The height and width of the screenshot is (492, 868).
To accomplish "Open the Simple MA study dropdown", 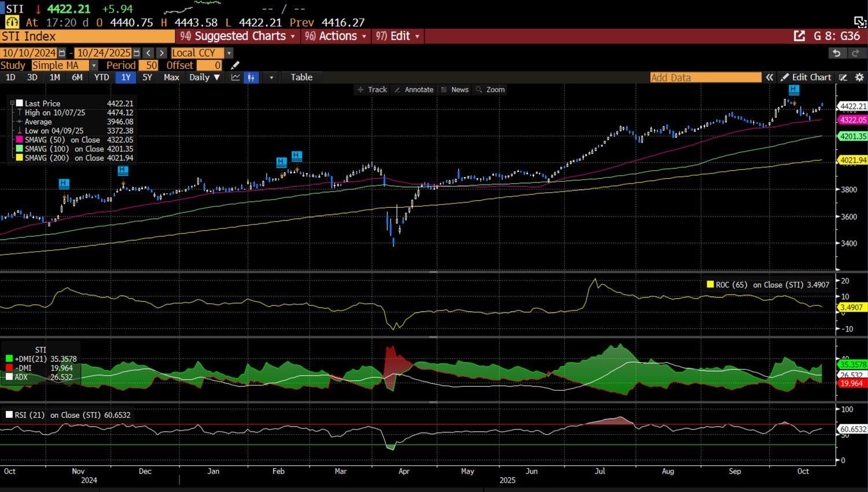I will 93,65.
